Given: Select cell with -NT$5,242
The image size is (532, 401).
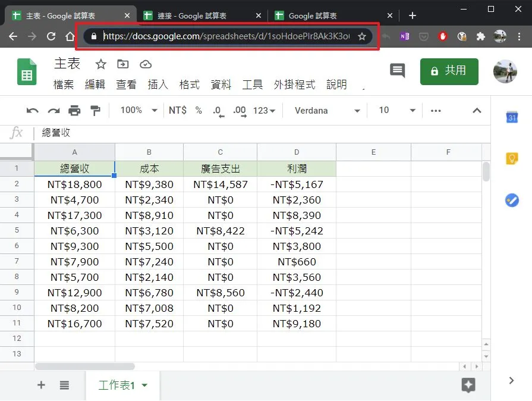Looking at the screenshot, I should click(297, 231).
